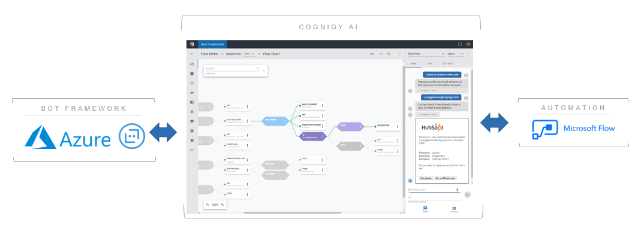Click the chat bubble icon in the sidebar
Viewport: 644px width, 240px height.
point(192,121)
